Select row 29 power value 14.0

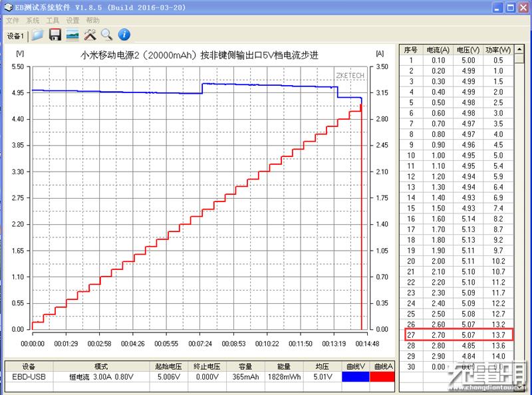pyautogui.click(x=498, y=356)
